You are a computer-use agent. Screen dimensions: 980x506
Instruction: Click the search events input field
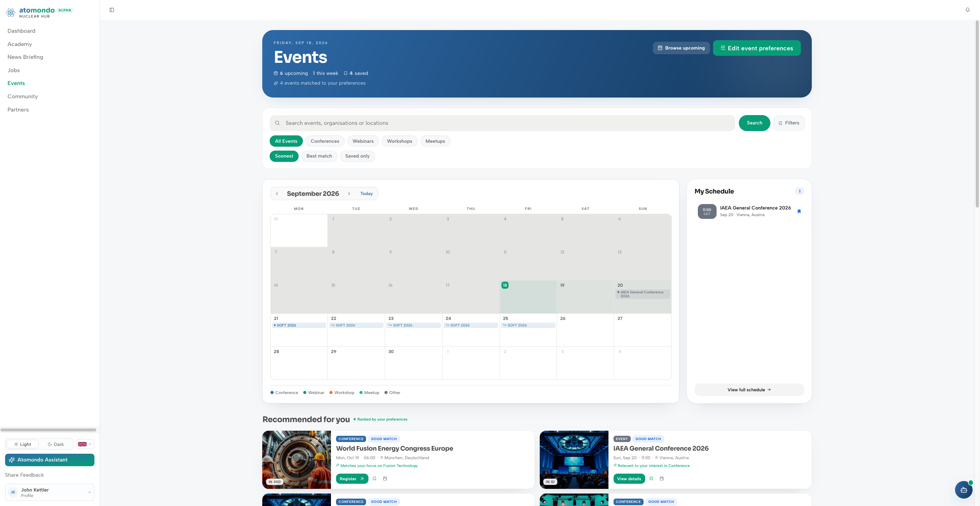(x=502, y=123)
